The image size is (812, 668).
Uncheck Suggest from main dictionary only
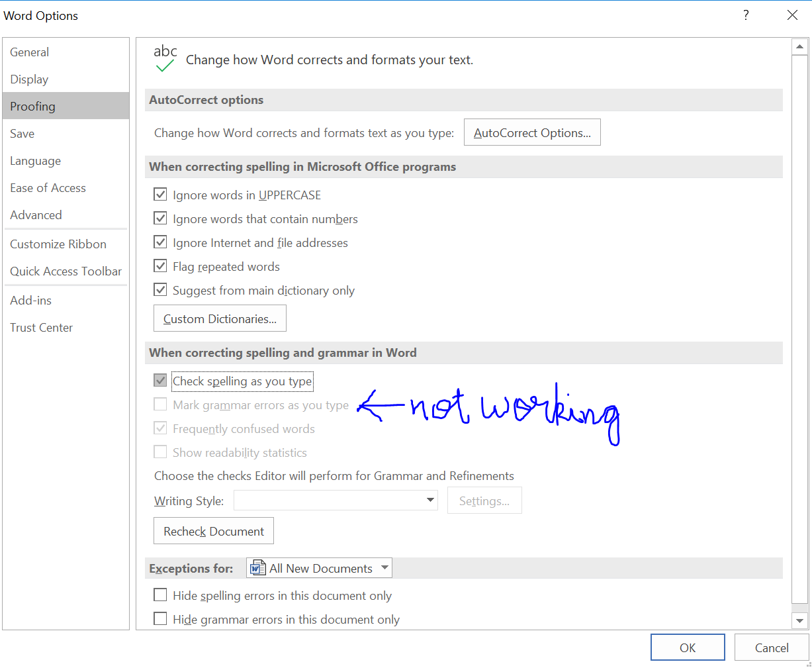[159, 289]
